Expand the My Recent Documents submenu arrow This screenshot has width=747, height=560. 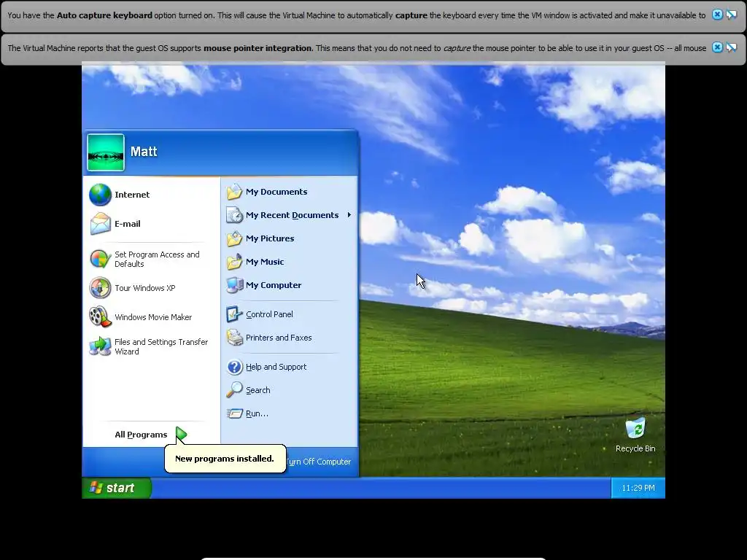pyautogui.click(x=349, y=215)
